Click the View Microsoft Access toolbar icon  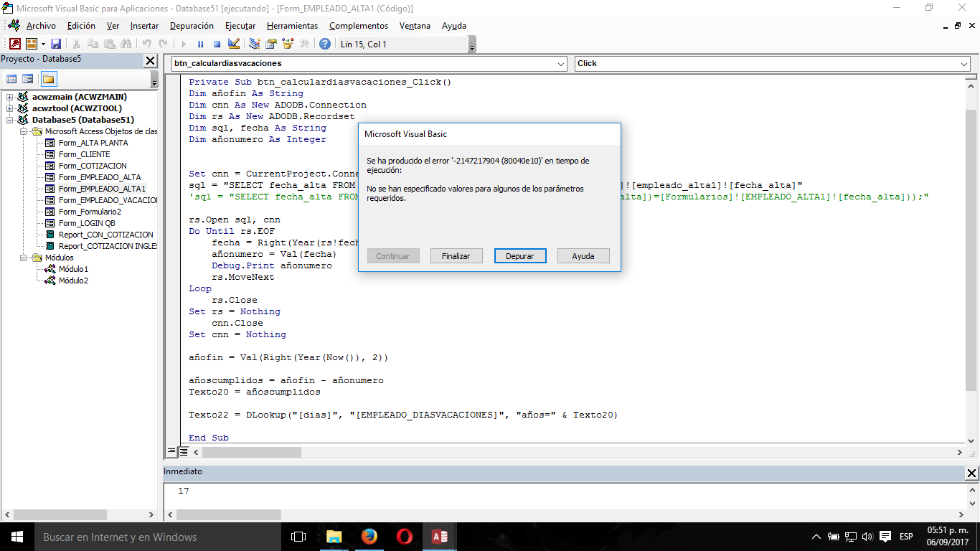[x=14, y=43]
